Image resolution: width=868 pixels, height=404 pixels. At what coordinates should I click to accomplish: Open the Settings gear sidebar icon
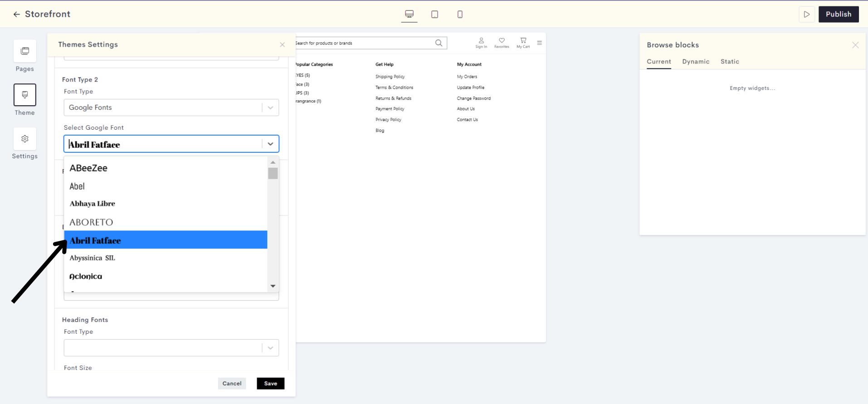tap(25, 139)
